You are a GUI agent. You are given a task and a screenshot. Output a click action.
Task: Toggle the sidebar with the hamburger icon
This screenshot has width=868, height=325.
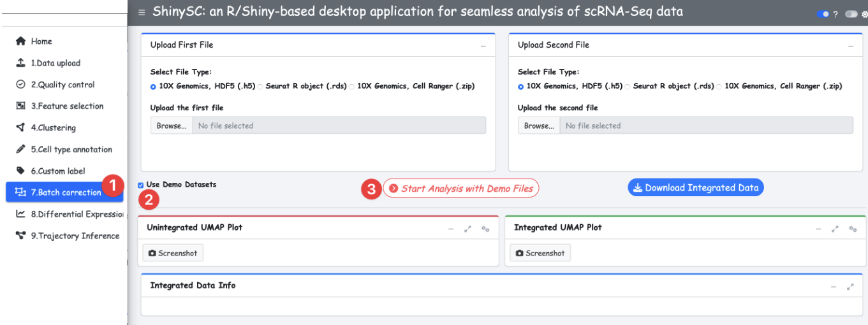point(142,12)
